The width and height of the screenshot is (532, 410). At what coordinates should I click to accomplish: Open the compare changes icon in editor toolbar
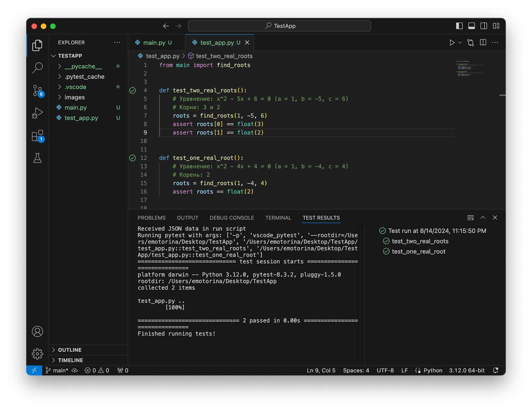click(470, 43)
